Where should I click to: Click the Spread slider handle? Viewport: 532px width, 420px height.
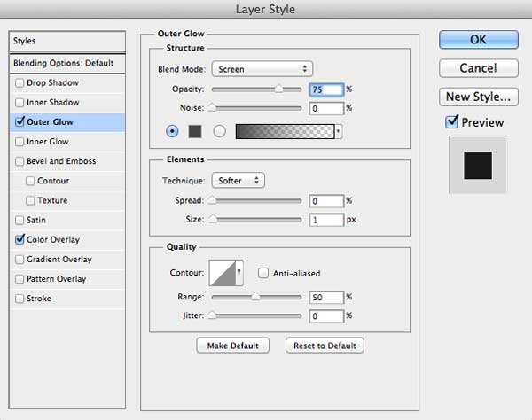tap(212, 200)
